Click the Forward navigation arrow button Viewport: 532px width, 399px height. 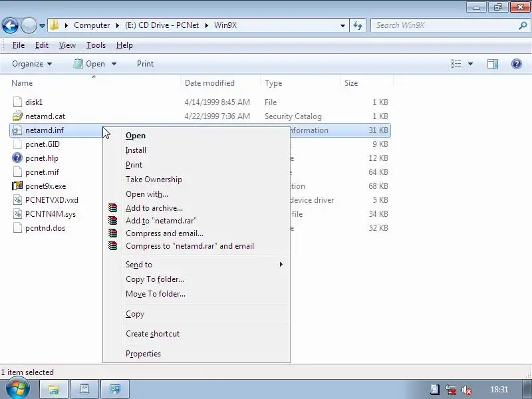[x=29, y=25]
